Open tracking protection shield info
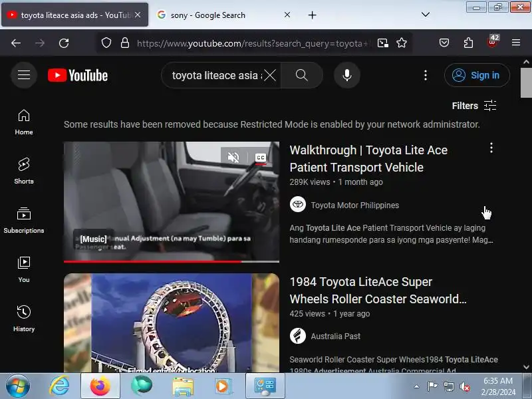This screenshot has width=532, height=399. click(x=106, y=43)
